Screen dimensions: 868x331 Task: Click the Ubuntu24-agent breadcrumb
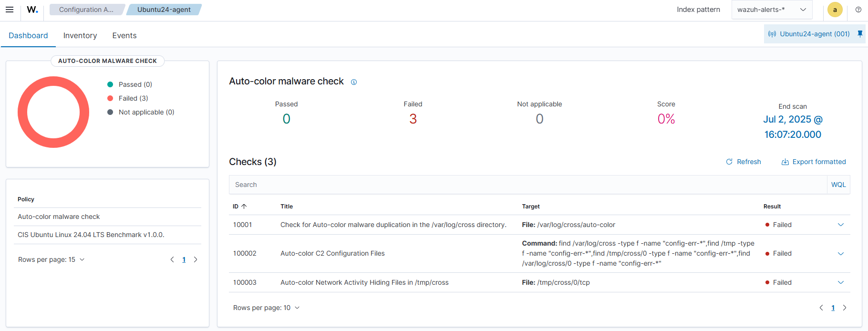tap(164, 10)
